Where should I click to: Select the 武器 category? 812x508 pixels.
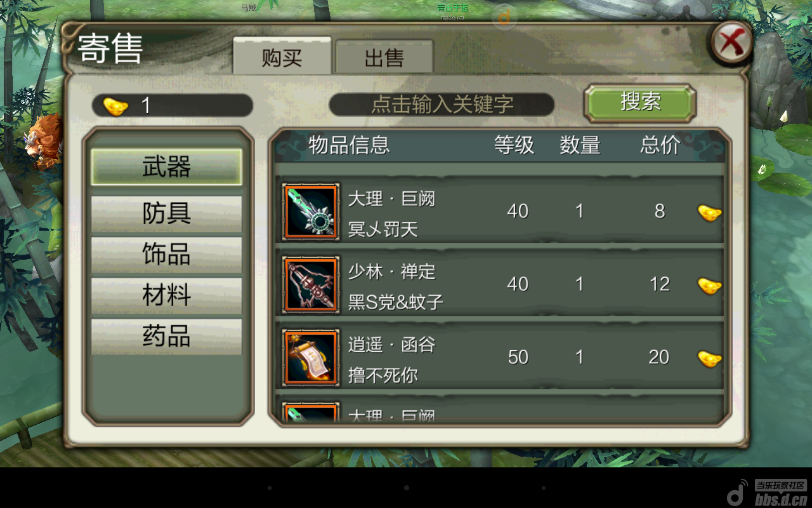[166, 168]
